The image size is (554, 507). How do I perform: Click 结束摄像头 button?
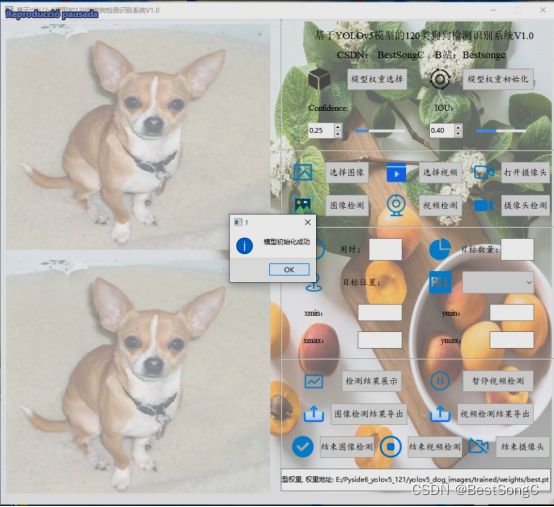523,447
